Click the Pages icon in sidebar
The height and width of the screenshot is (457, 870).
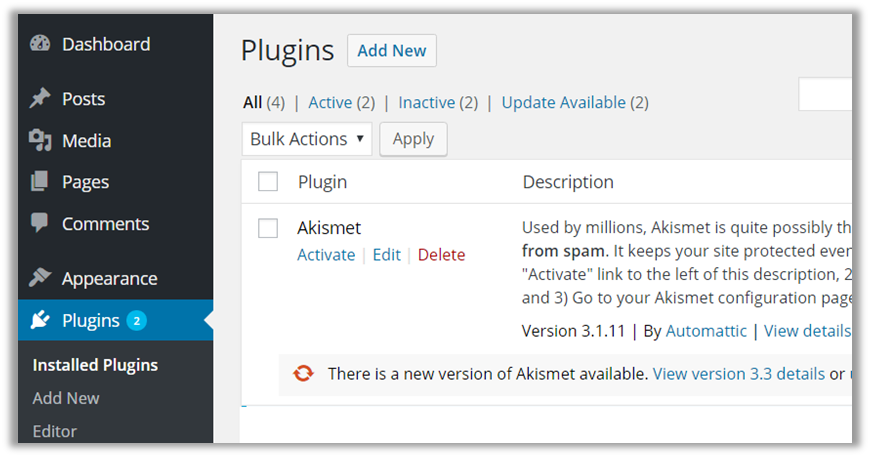(x=40, y=182)
